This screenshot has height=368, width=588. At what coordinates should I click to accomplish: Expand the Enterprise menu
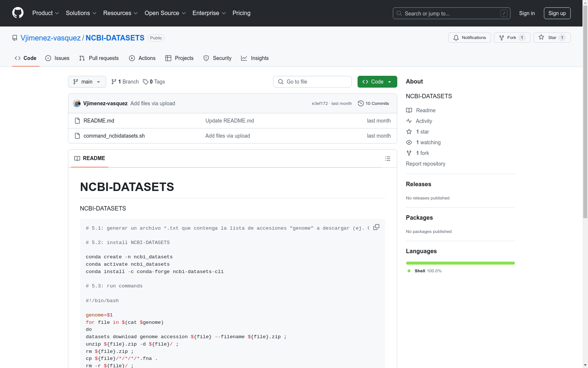[x=209, y=13]
